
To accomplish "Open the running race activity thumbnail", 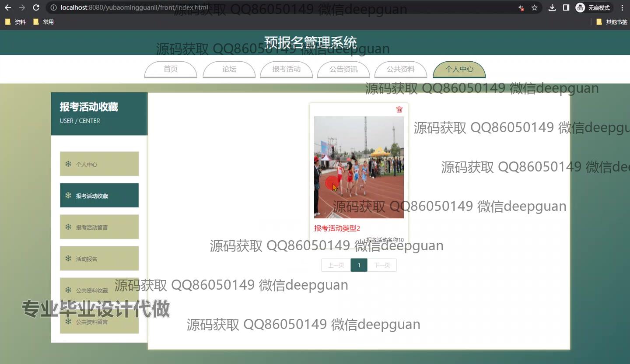I will [359, 167].
